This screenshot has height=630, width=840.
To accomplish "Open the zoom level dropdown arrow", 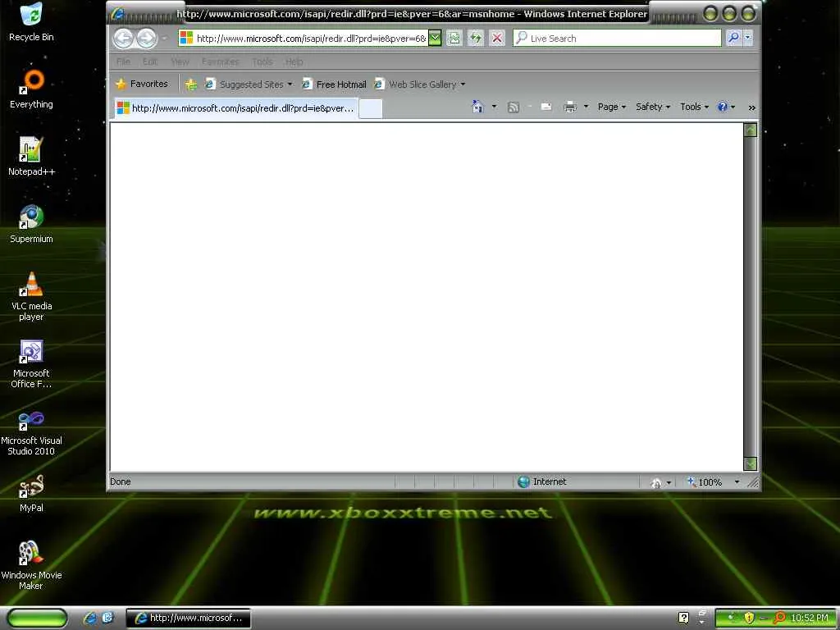I will click(737, 482).
